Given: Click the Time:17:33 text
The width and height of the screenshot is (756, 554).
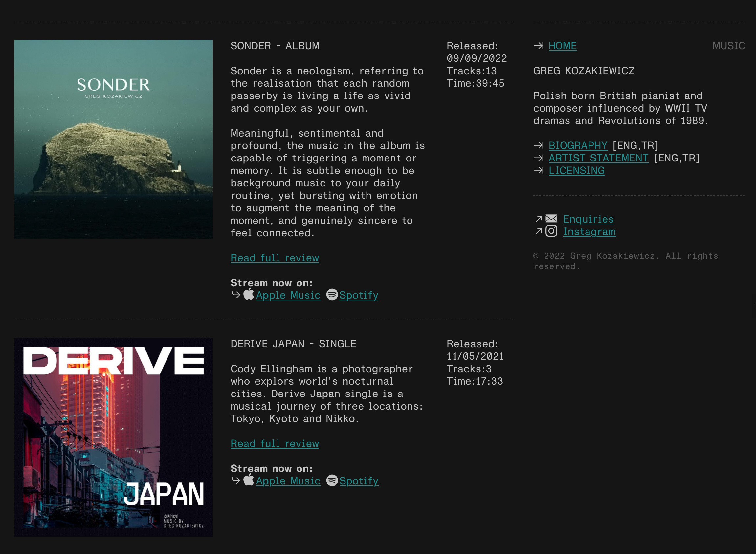Looking at the screenshot, I should tap(475, 381).
